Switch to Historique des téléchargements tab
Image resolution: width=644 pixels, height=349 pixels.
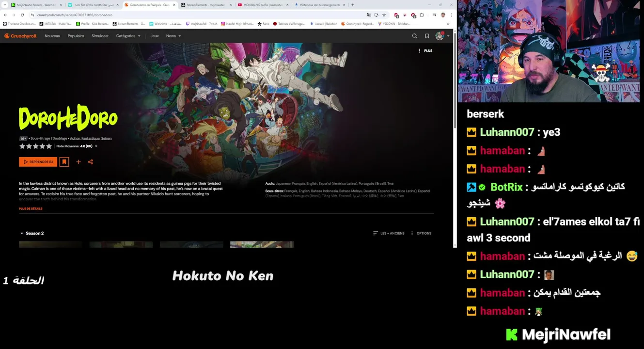coord(319,5)
